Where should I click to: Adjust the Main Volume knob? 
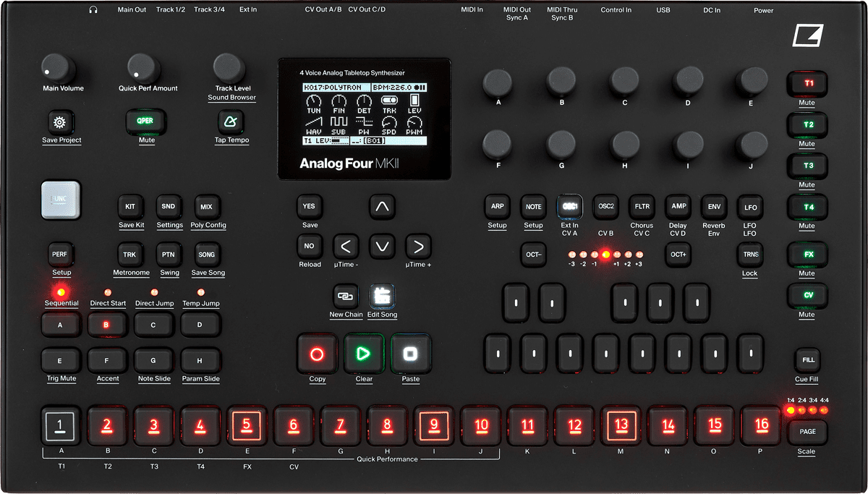coord(54,67)
